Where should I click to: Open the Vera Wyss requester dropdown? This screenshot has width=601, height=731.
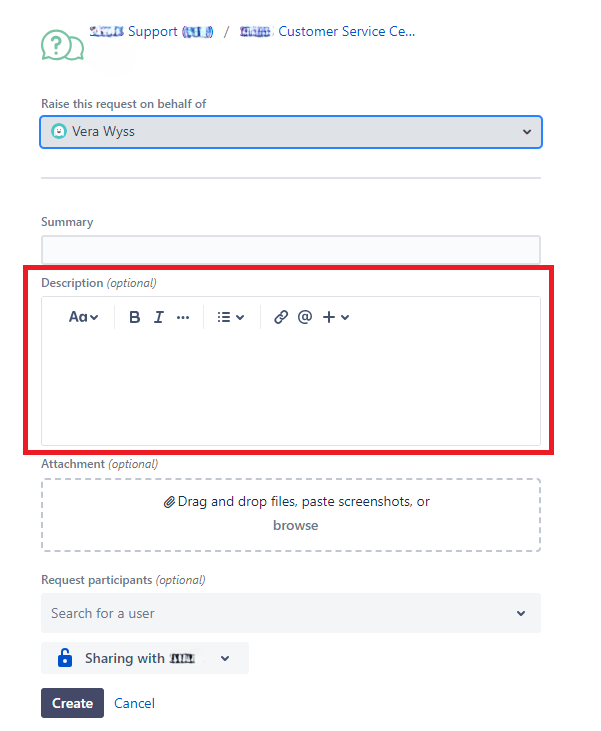[291, 132]
